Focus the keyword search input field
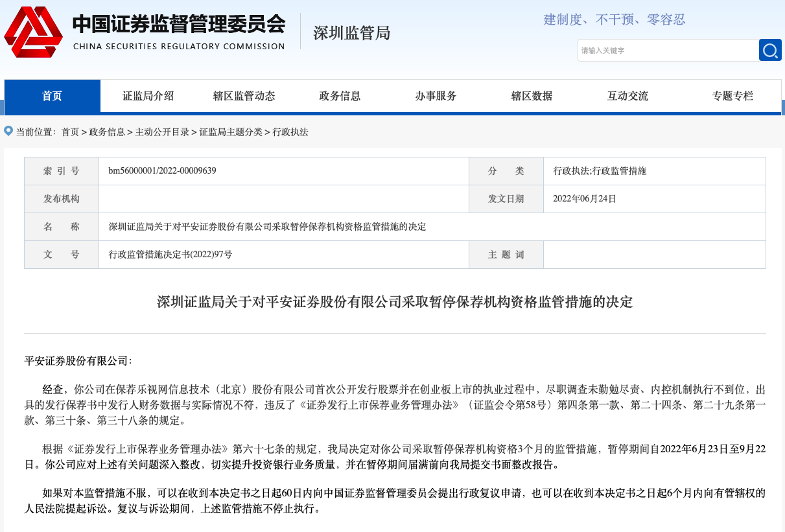The height and width of the screenshot is (532, 785). [x=668, y=50]
